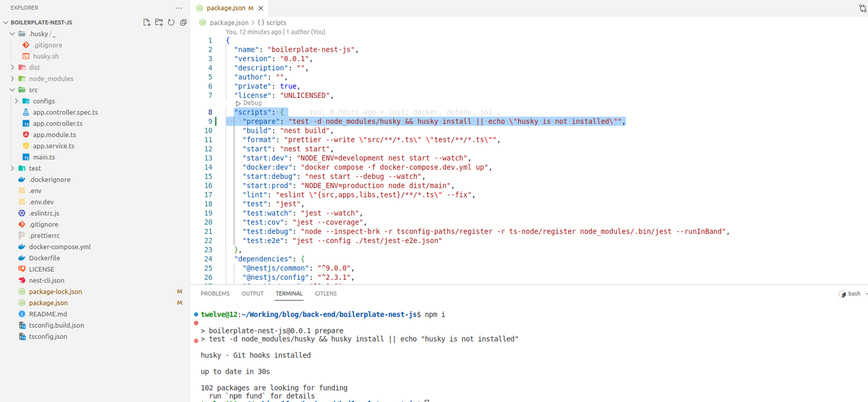Close the package.json editor tab

[x=261, y=8]
